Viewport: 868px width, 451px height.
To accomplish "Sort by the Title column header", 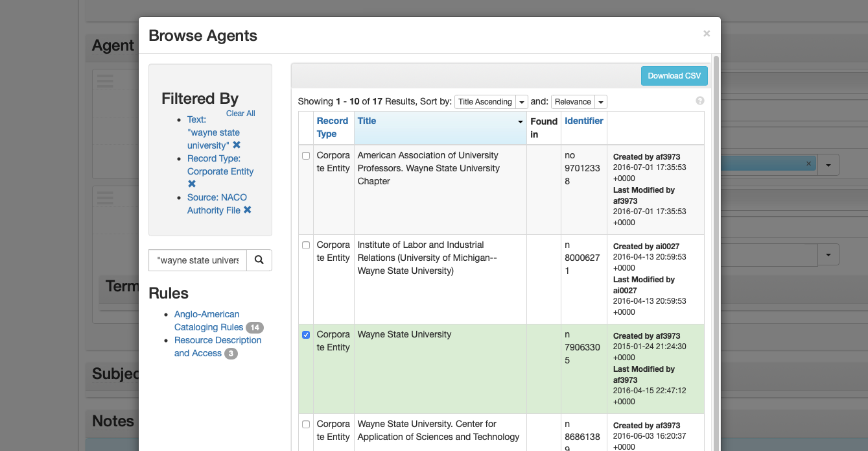I will [367, 121].
